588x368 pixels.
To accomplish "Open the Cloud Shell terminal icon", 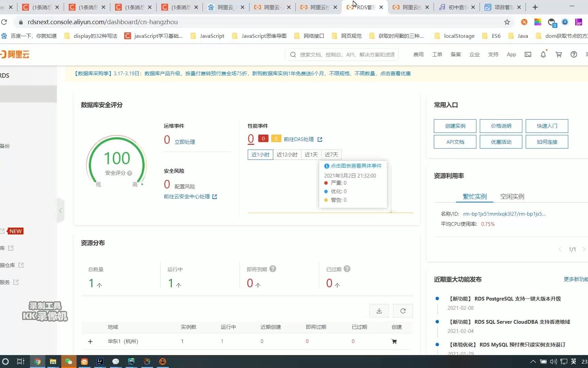I will [x=528, y=55].
